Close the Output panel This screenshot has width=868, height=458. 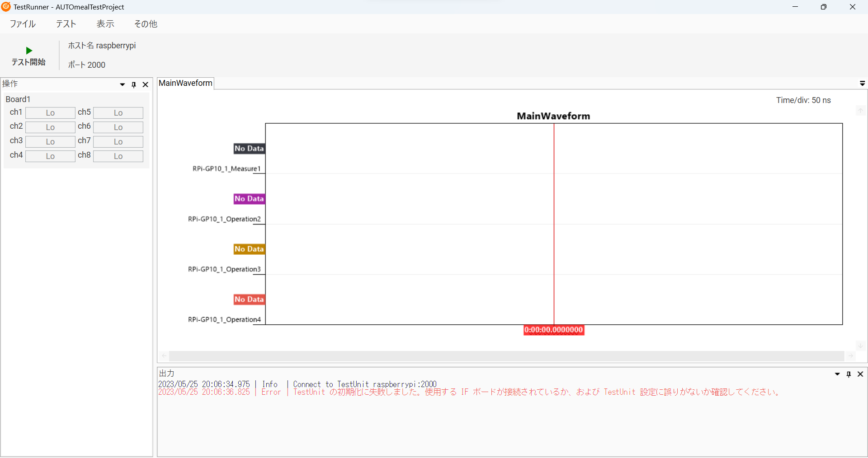[860, 374]
